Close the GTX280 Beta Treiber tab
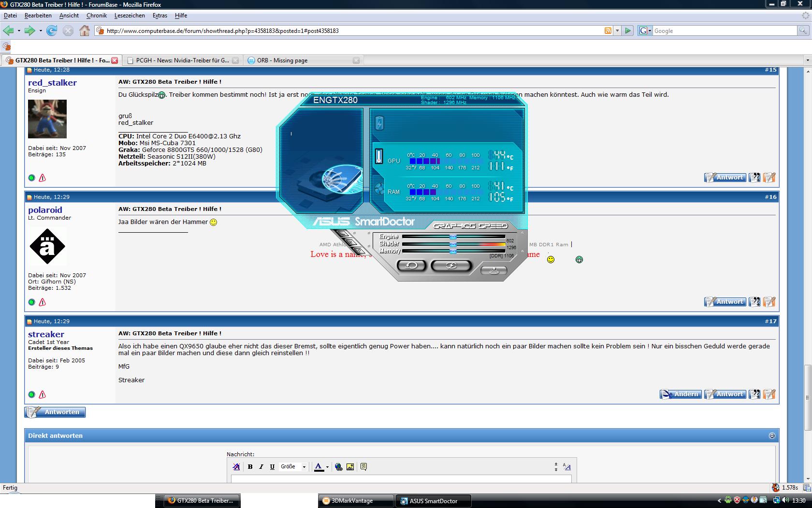The width and height of the screenshot is (812, 508). coord(115,60)
